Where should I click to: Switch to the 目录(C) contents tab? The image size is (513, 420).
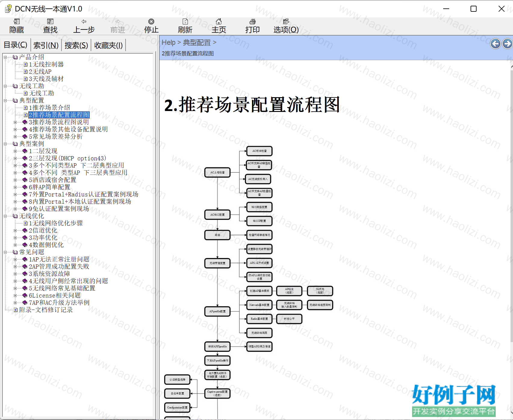click(x=15, y=45)
